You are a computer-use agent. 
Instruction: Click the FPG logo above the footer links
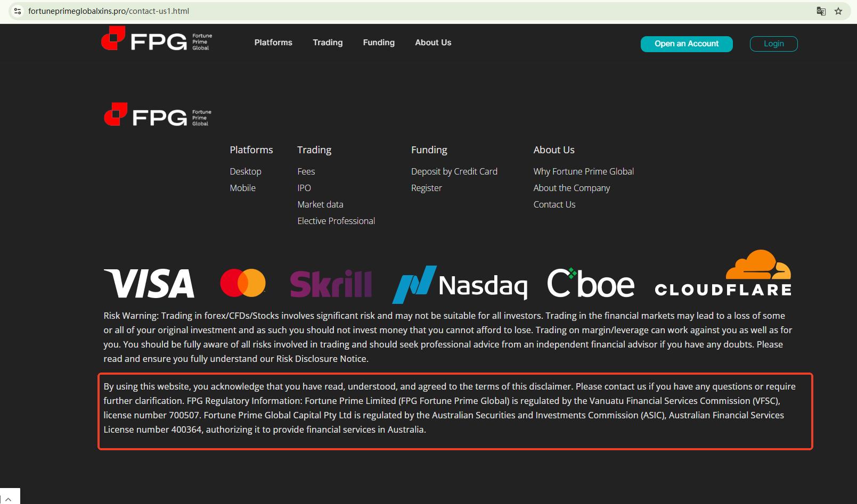[x=158, y=115]
